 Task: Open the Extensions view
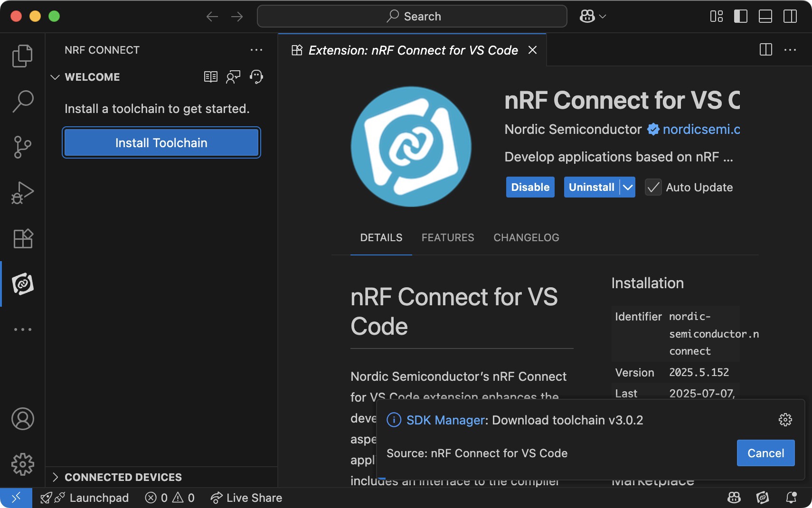point(22,238)
